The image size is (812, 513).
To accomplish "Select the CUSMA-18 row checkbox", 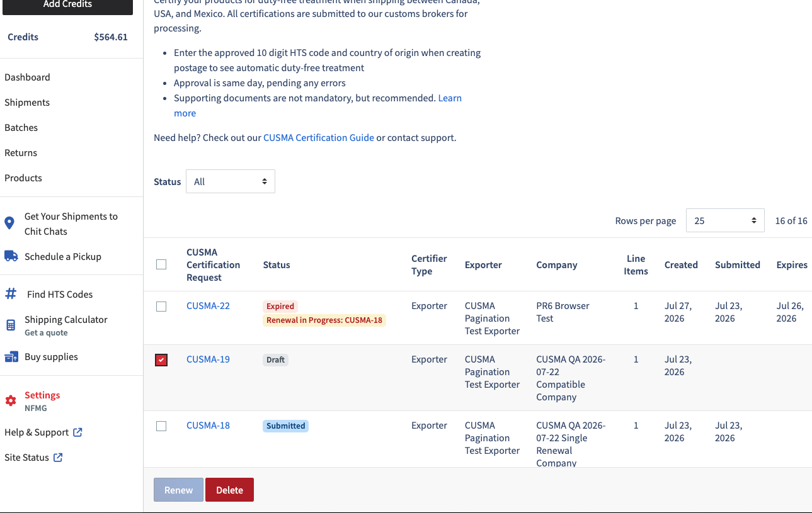I will point(161,426).
